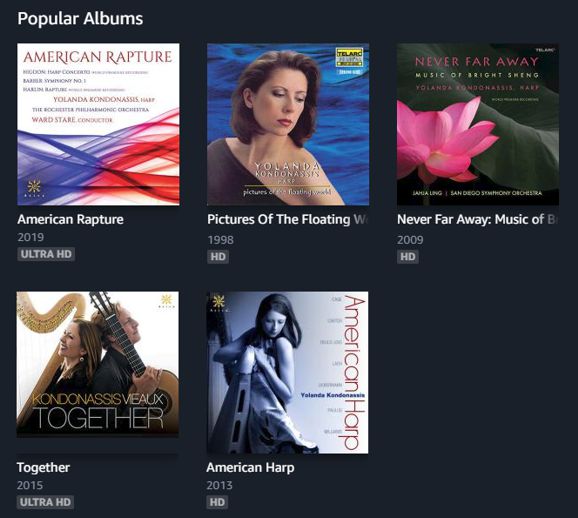Click the American Harp title link
The width and height of the screenshot is (578, 518).
point(250,467)
